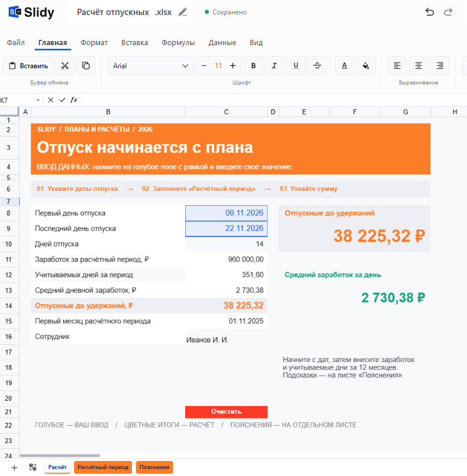
Task: Center align the text
Action: coord(418,65)
